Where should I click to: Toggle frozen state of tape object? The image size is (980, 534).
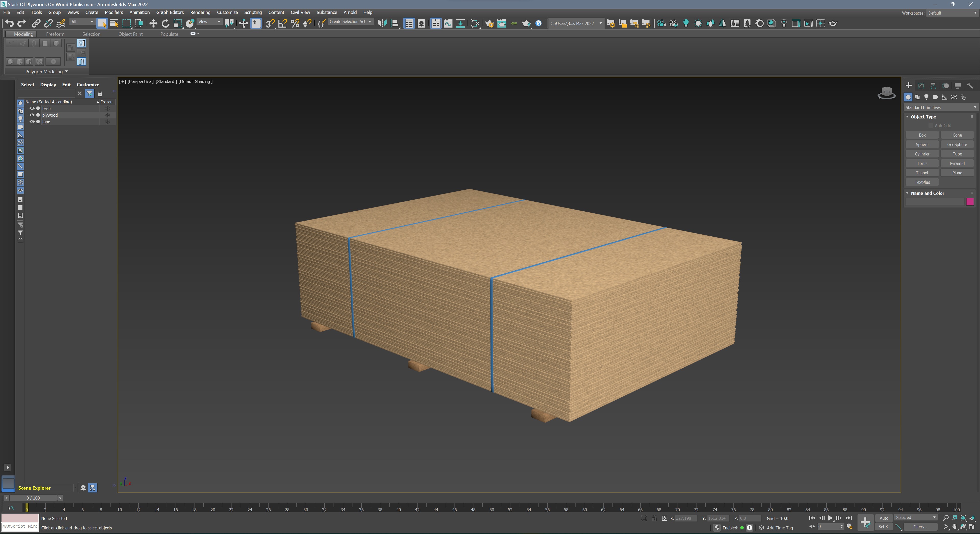108,122
